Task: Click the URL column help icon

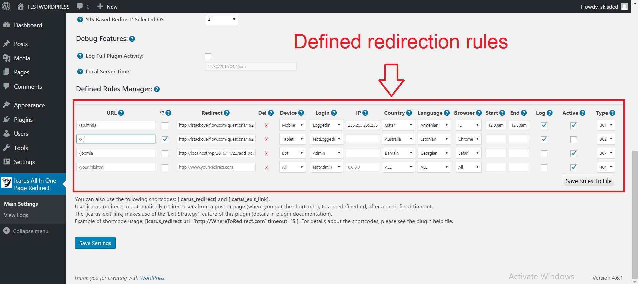Action: (x=121, y=113)
